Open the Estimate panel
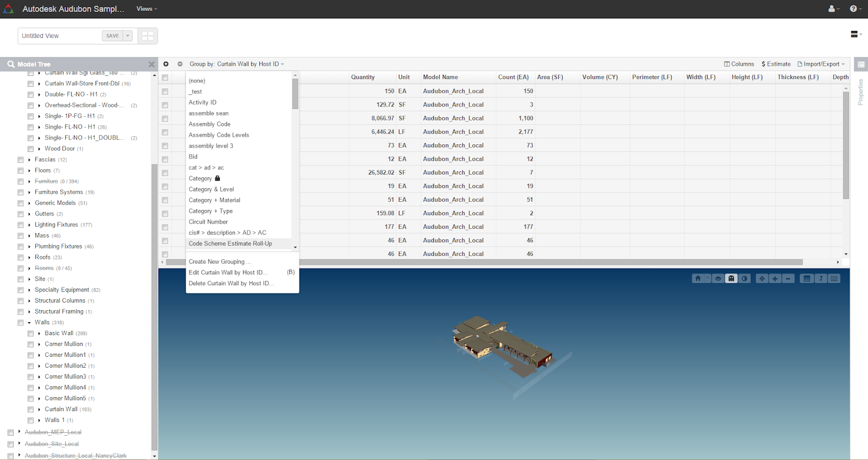The height and width of the screenshot is (460, 868). pyautogui.click(x=776, y=64)
